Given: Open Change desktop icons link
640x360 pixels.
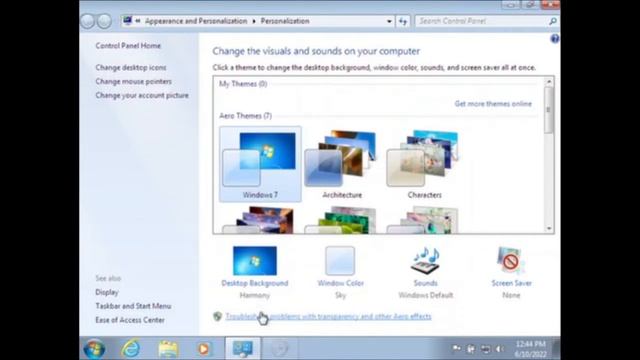Looking at the screenshot, I should [131, 68].
